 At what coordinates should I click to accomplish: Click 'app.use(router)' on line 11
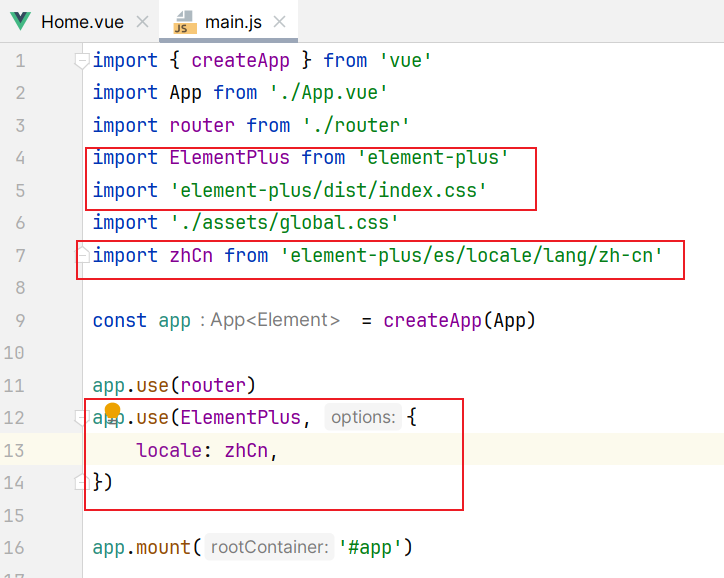[174, 385]
